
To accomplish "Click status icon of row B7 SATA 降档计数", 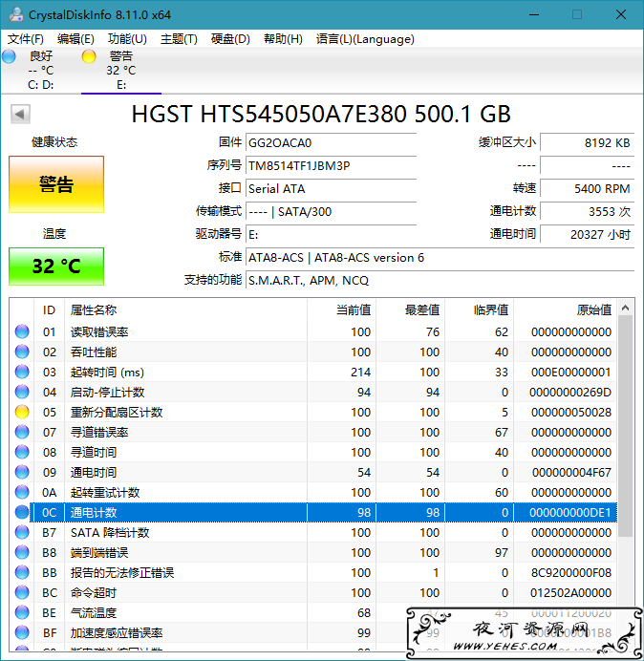I will point(22,532).
